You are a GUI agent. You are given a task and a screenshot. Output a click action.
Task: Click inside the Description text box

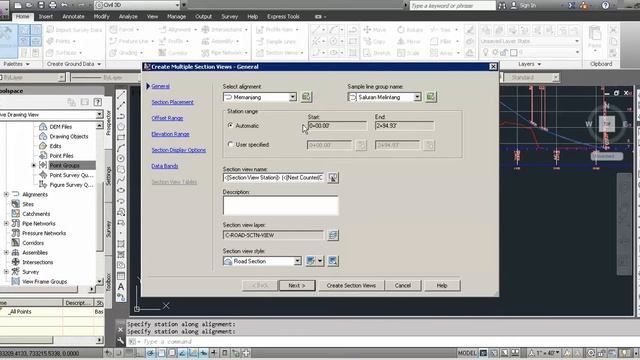coord(280,205)
